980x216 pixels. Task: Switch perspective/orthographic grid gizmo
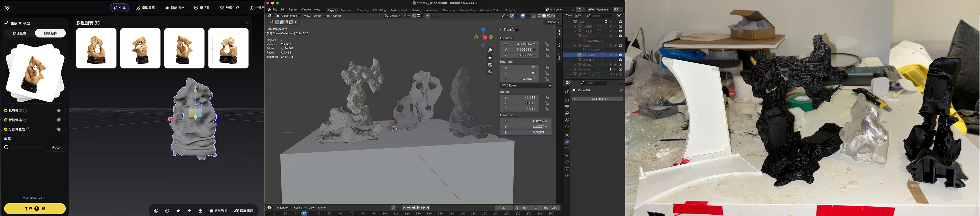[x=490, y=72]
